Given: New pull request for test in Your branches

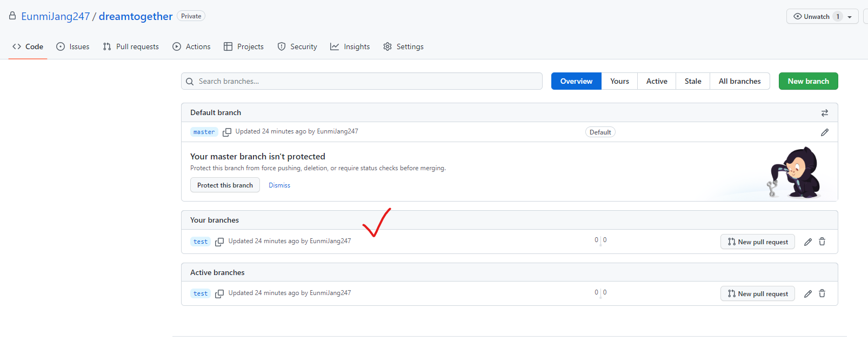Looking at the screenshot, I should [x=758, y=242].
